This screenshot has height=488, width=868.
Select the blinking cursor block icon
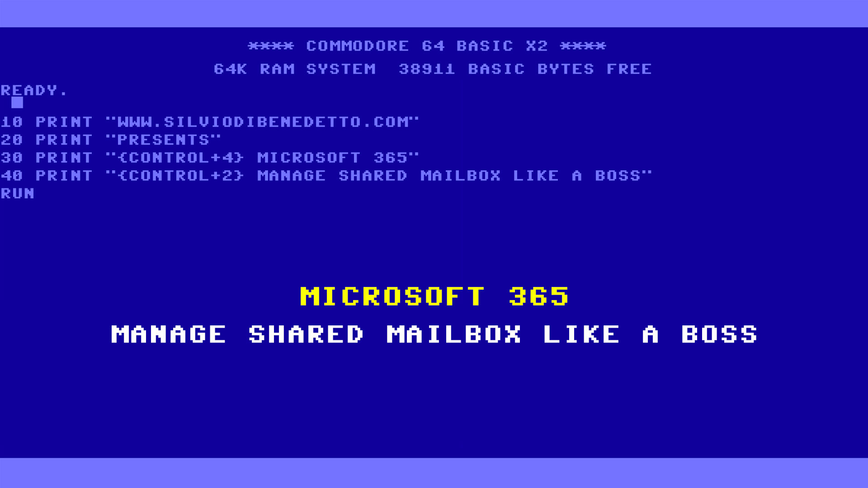click(17, 103)
